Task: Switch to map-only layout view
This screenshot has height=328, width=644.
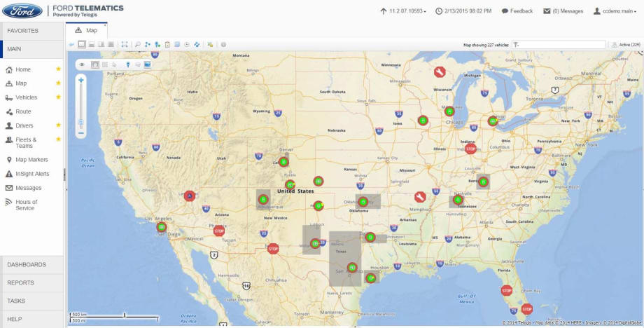Action: click(82, 44)
